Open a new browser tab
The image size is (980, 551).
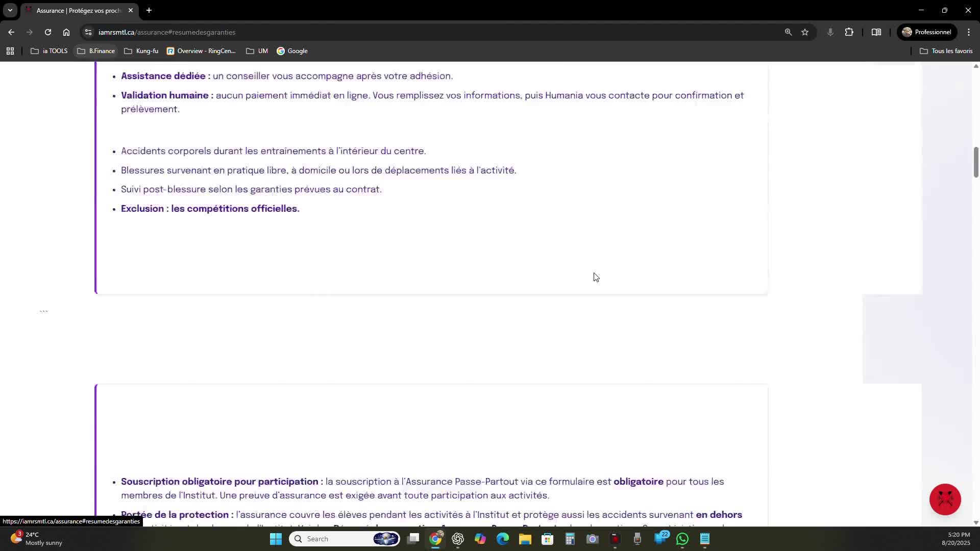[149, 10]
